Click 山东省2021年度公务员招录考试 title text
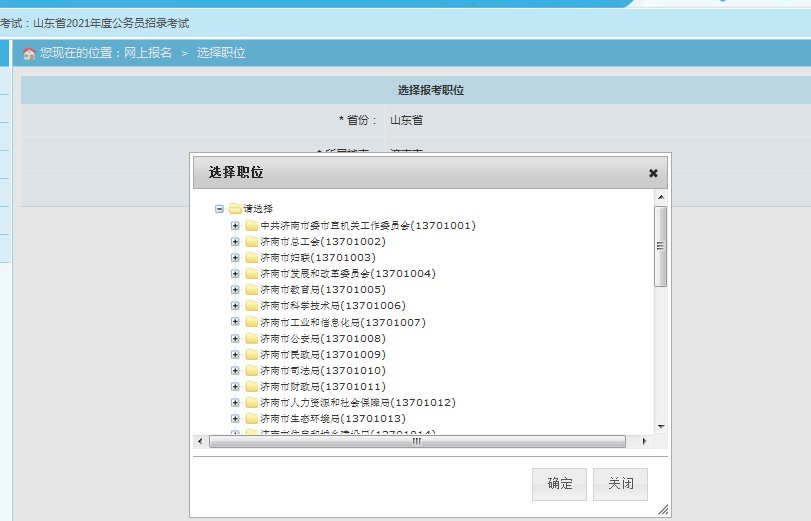 click(x=111, y=23)
